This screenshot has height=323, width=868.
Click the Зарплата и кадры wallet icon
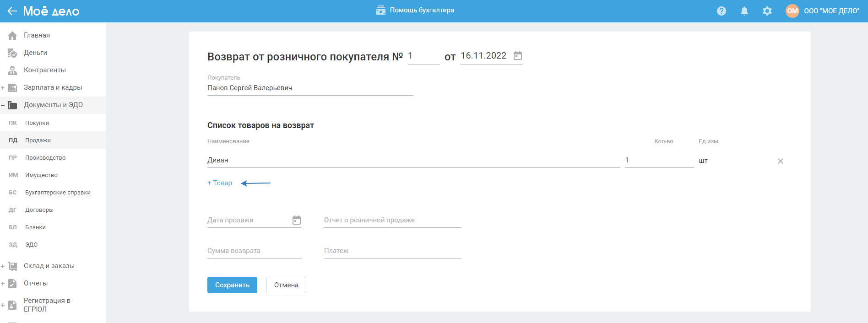point(12,87)
